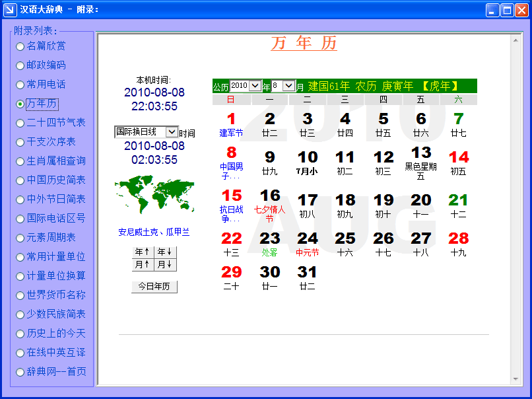Click the 万年历 orange title
The image size is (532, 399).
point(304,43)
